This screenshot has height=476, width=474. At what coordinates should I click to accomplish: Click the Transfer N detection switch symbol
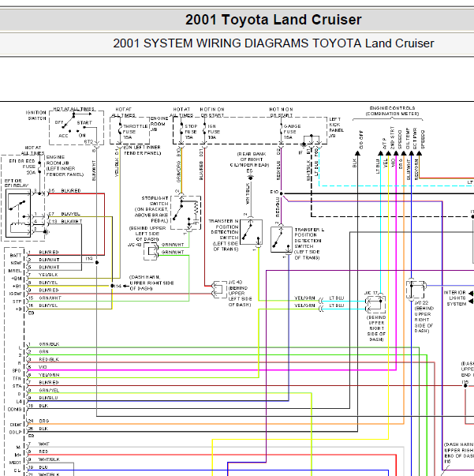251,232
